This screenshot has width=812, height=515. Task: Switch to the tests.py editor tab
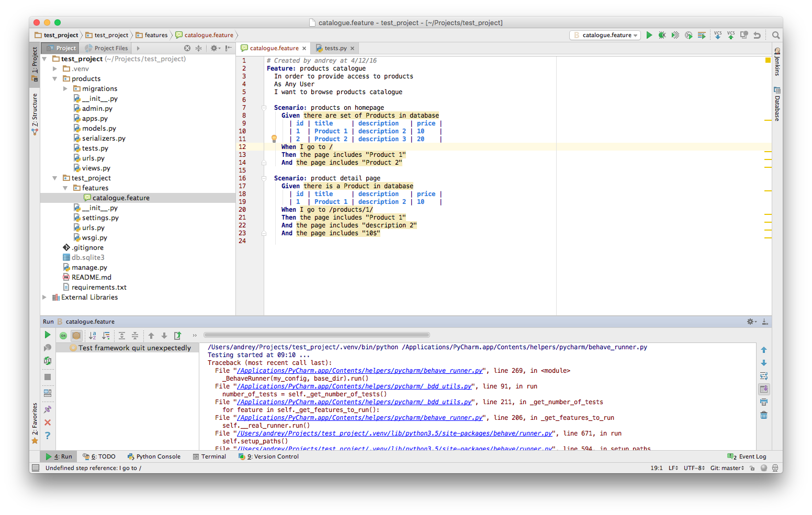click(334, 48)
